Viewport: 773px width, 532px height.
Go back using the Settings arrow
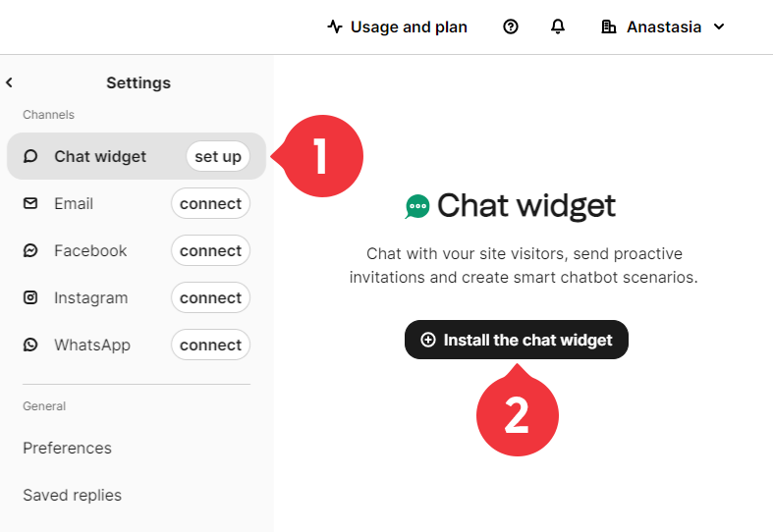[x=9, y=82]
